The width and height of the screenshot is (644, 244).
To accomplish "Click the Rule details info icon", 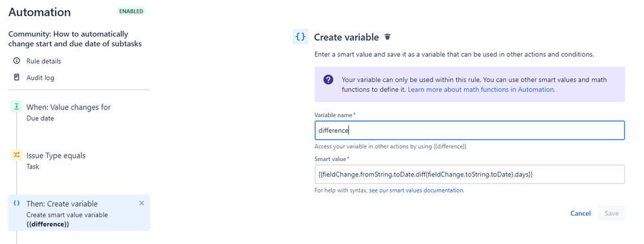I will [x=16, y=61].
